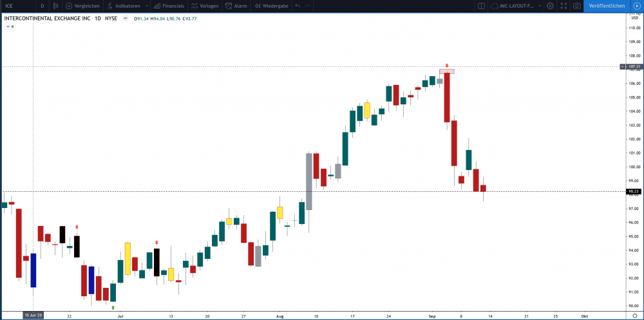This screenshot has width=644, height=320.
Task: Open the candlestick chart type selector
Action: 56,6
